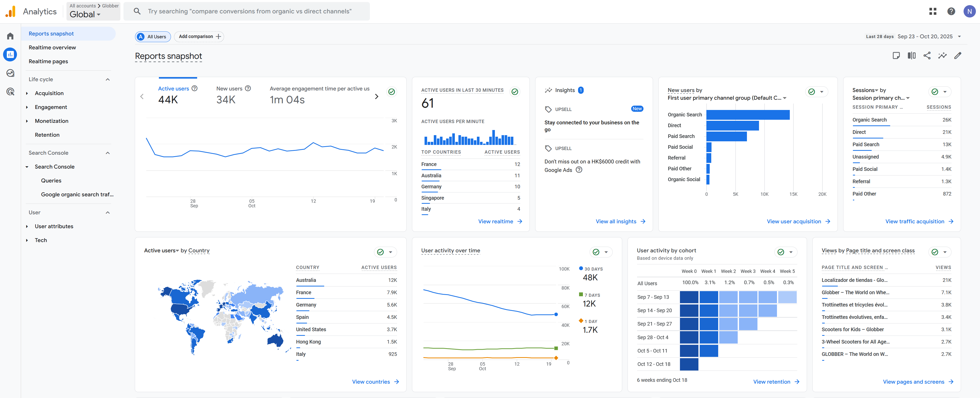Click the View pages and screens link
This screenshot has width=980, height=398.
click(918, 382)
